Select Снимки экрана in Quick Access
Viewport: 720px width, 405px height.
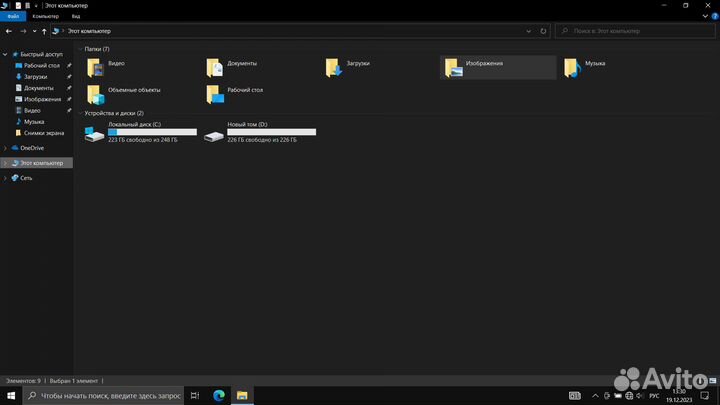click(42, 132)
